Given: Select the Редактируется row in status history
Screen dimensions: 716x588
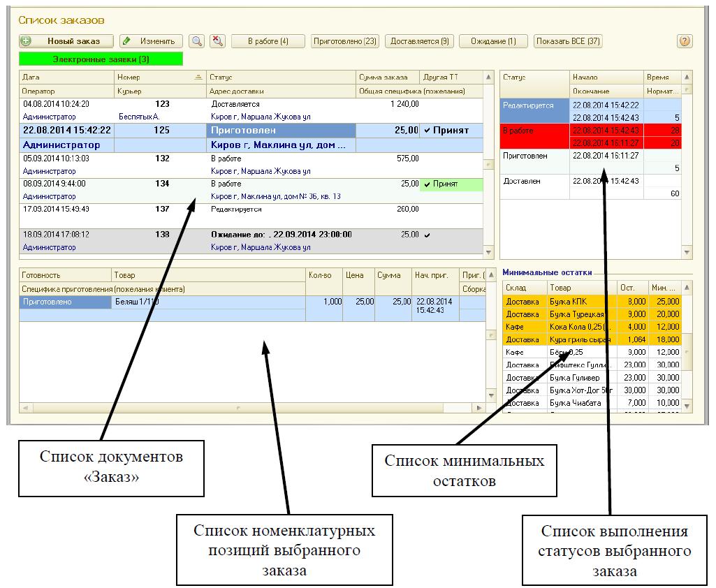Looking at the screenshot, I should point(590,111).
